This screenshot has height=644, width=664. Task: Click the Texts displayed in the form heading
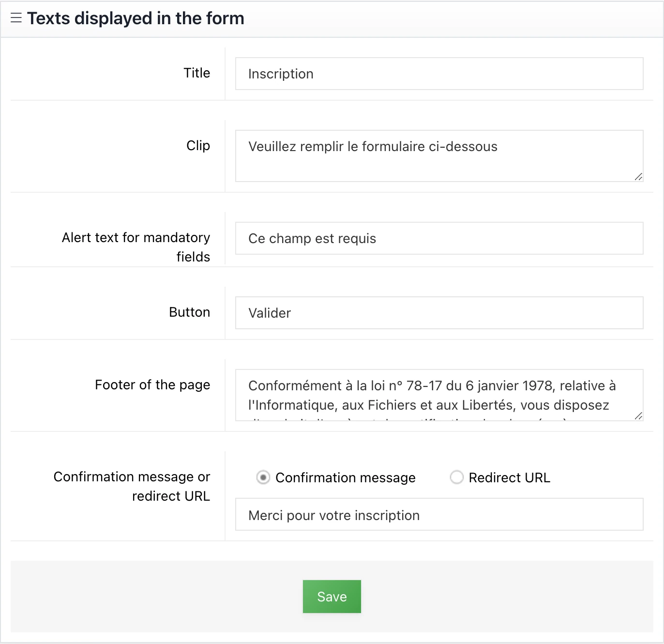tap(136, 18)
